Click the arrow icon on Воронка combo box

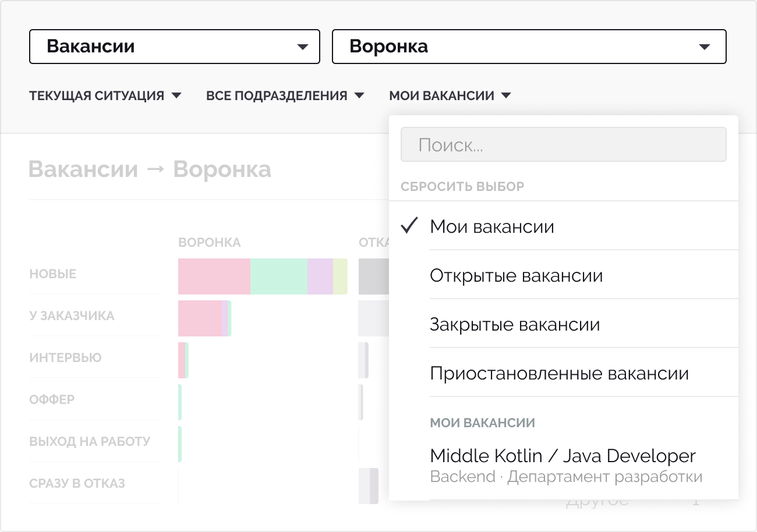(x=704, y=47)
